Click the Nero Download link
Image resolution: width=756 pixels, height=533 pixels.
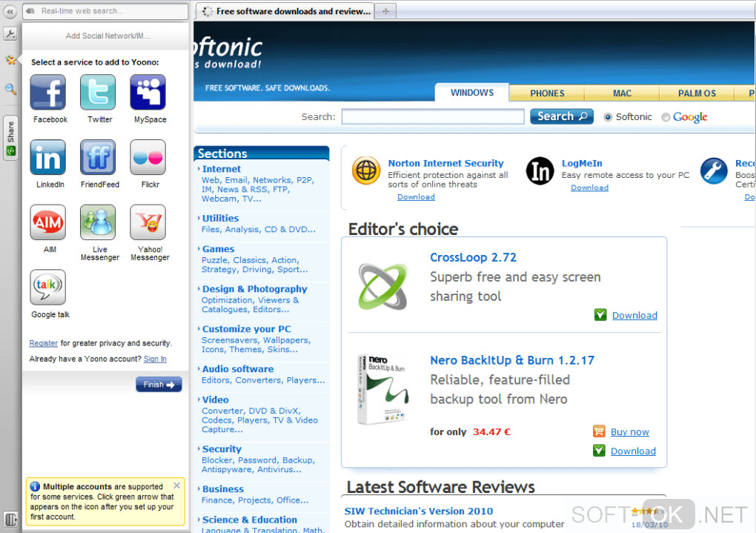click(x=633, y=451)
